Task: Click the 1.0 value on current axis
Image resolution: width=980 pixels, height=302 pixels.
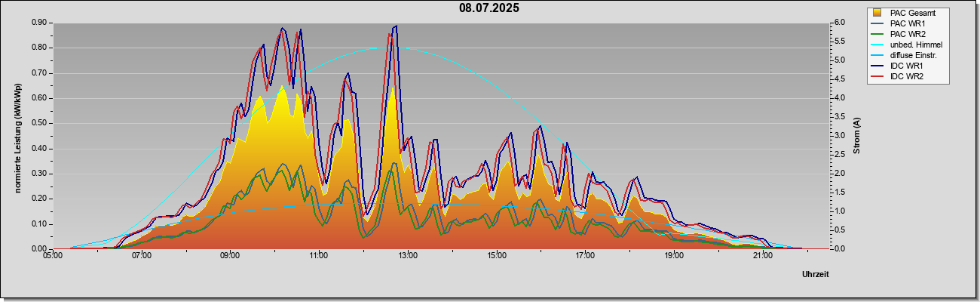Action: coord(839,211)
